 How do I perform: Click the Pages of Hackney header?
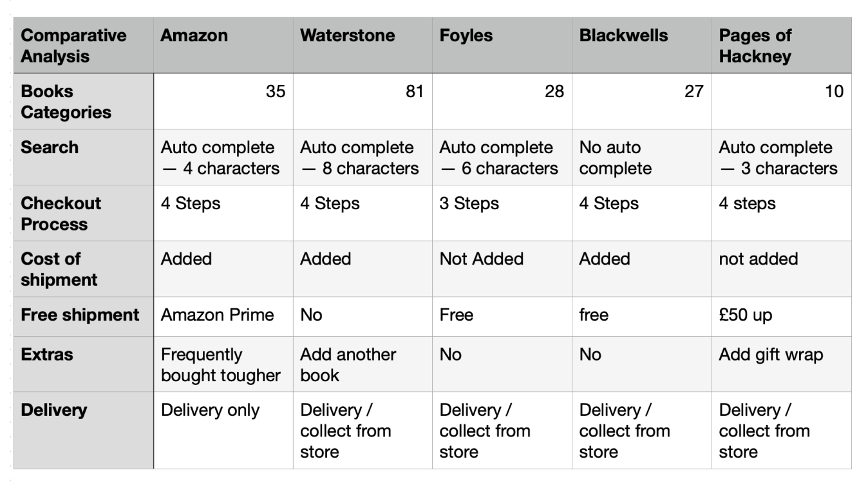(782, 45)
